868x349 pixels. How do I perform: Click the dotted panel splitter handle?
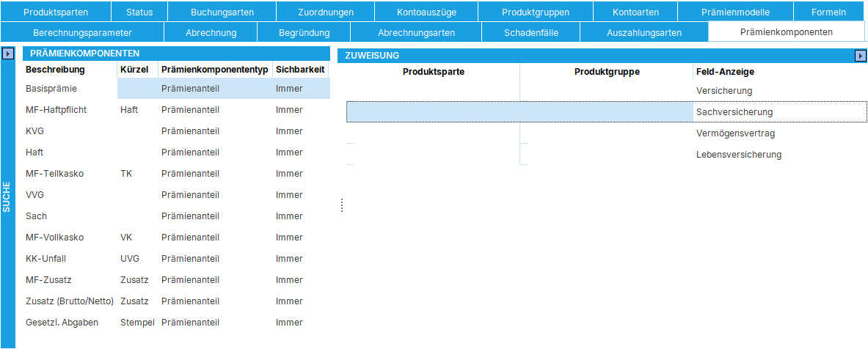click(342, 205)
